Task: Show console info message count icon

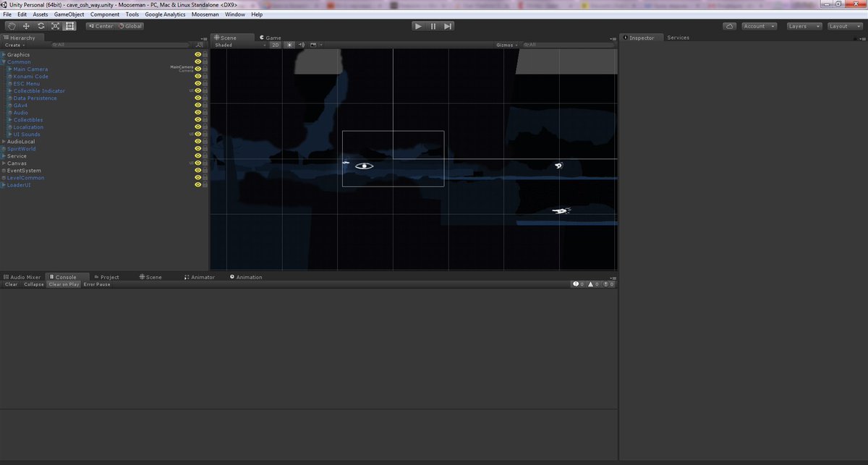Action: tap(578, 284)
